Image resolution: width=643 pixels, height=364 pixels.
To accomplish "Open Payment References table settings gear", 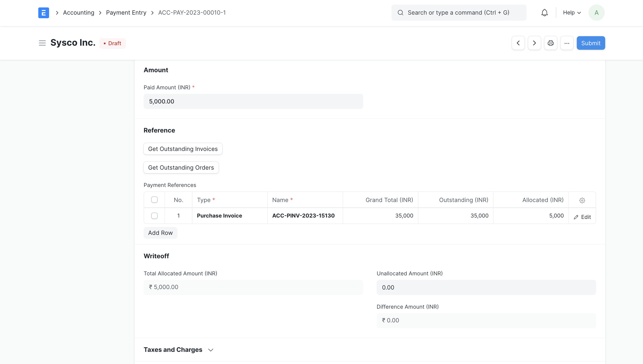I will 582,200.
